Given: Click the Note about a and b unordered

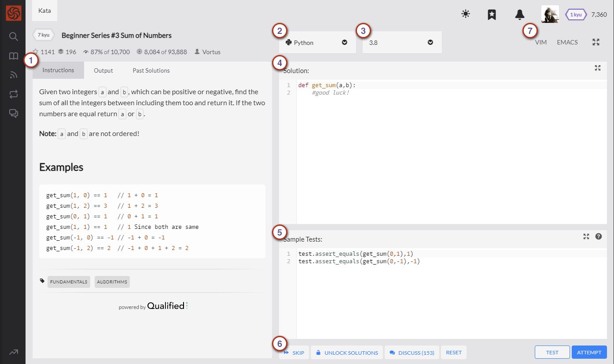Looking at the screenshot, I should (x=89, y=133).
